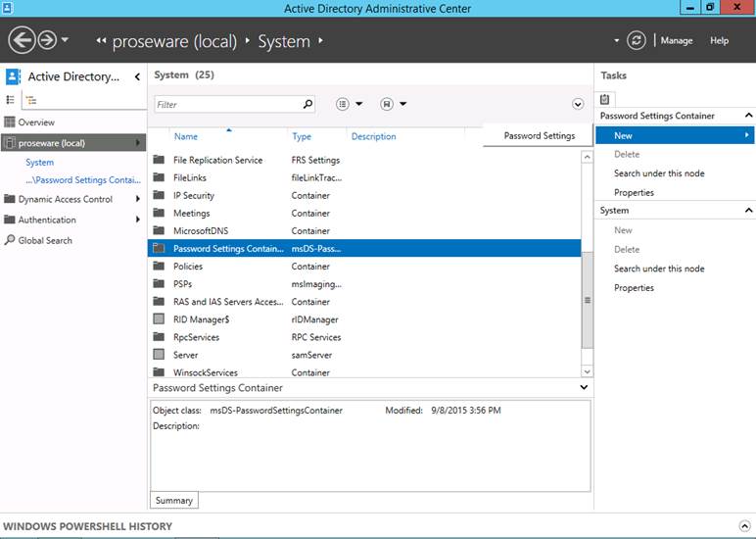Open the Summary tab
This screenshot has height=539, width=756.
[x=173, y=500]
